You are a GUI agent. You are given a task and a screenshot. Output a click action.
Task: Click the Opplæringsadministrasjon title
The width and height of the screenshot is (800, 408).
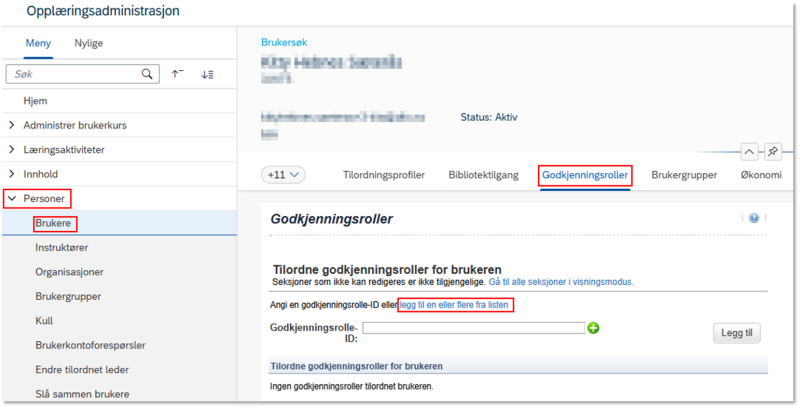coord(103,11)
